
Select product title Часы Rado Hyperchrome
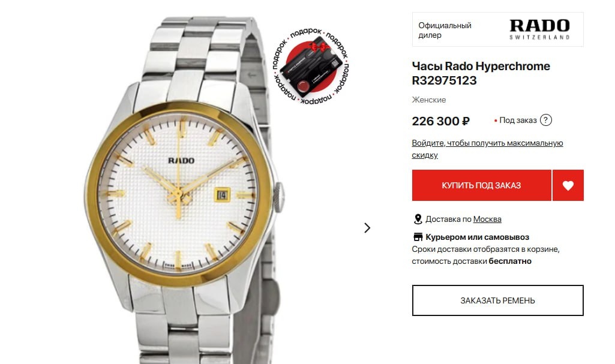pos(481,66)
